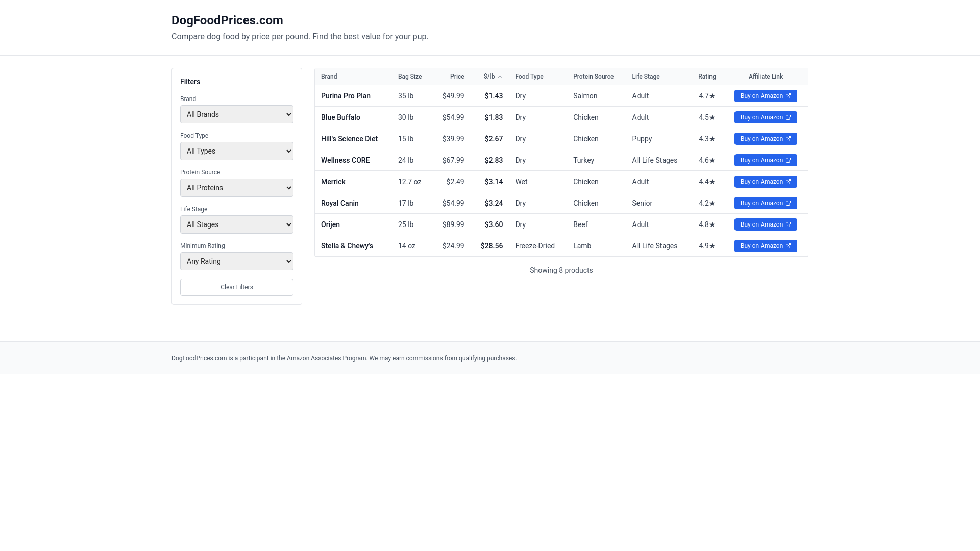
Task: Click the Freeze-Dried food type cell
Action: tap(535, 246)
